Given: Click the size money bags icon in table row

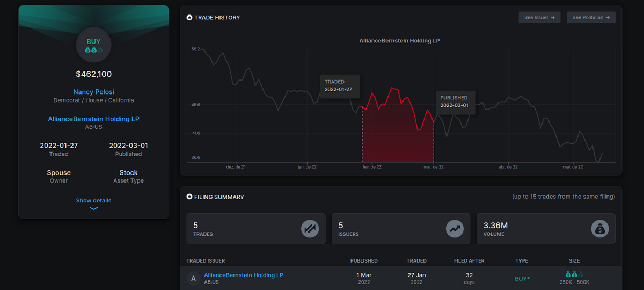Looking at the screenshot, I should pos(574,274).
